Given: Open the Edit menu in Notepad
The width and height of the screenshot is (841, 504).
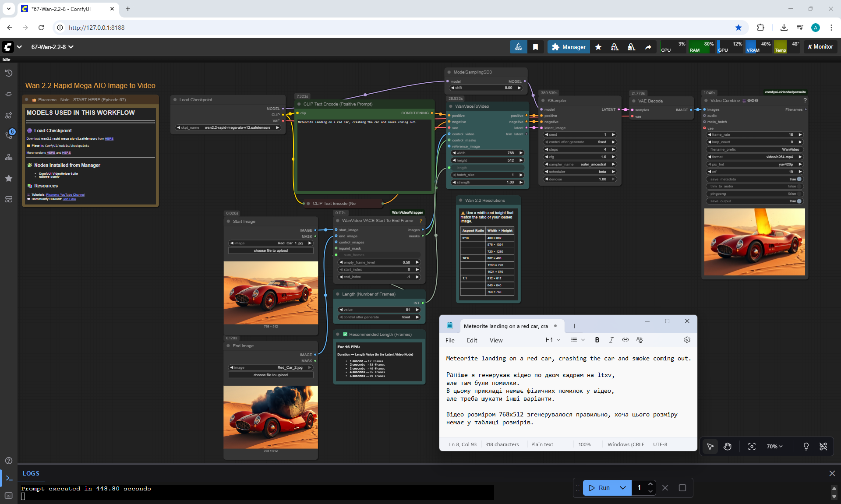Looking at the screenshot, I should 472,340.
